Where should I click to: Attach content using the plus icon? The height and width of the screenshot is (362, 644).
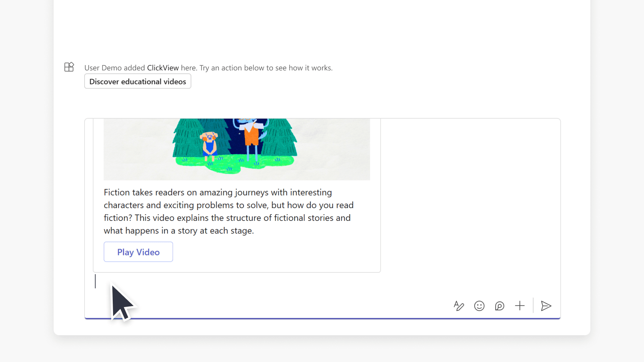[520, 306]
